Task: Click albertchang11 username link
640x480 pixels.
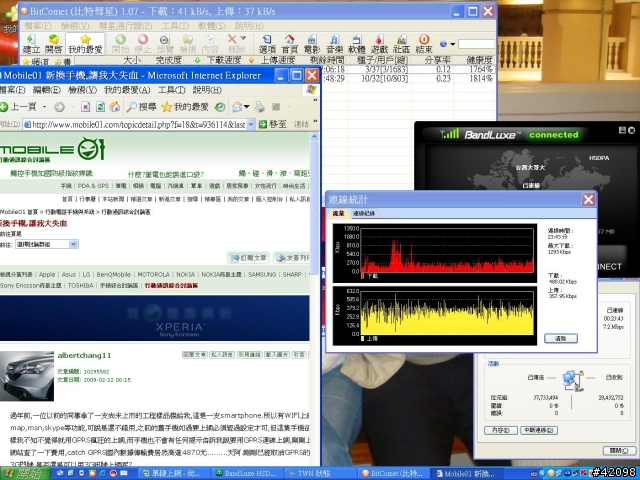Action: click(84, 356)
